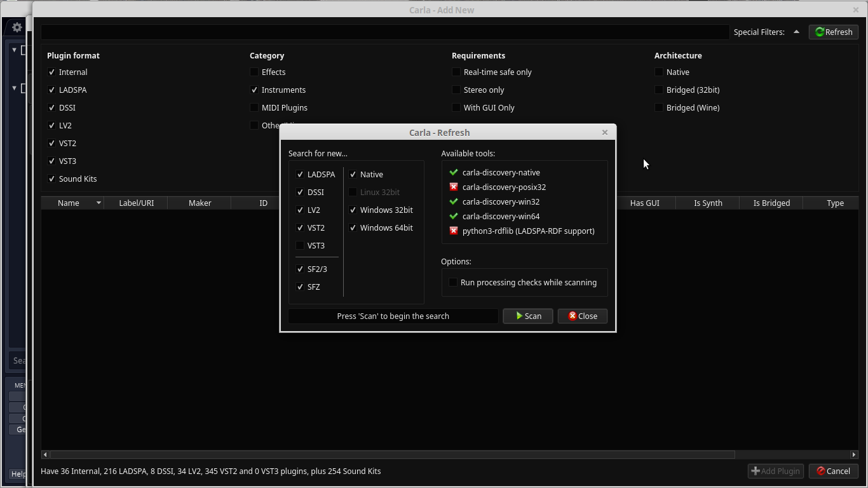
Task: Toggle the Effects category filter
Action: click(254, 72)
